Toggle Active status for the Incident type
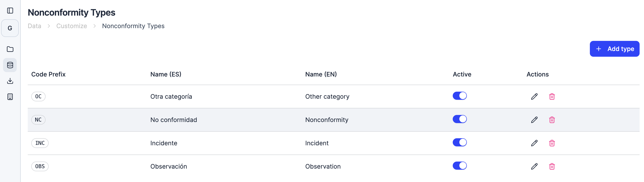The height and width of the screenshot is (182, 644). [x=460, y=142]
